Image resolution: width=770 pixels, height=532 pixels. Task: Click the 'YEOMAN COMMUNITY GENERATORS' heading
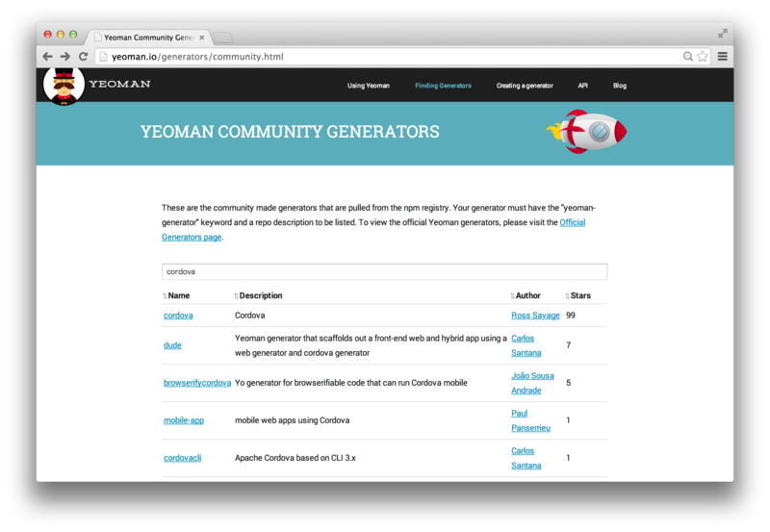tap(290, 132)
